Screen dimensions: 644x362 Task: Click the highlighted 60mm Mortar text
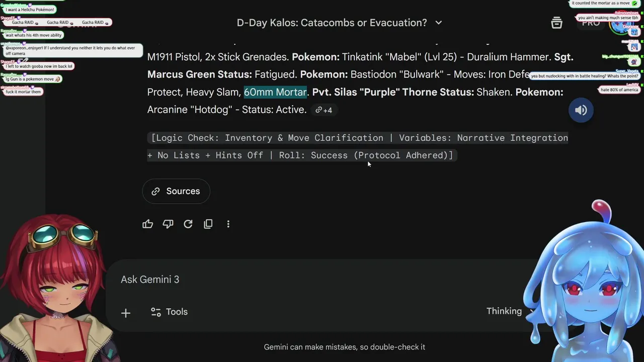click(x=275, y=92)
